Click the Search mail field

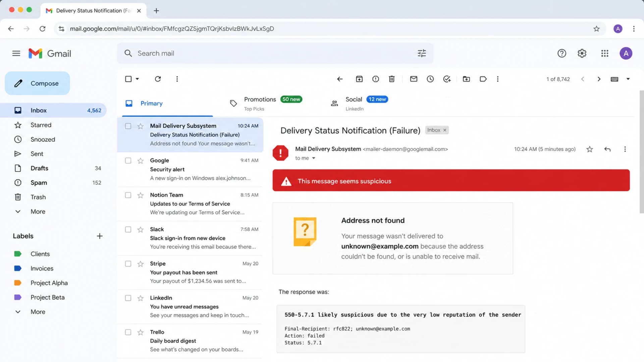click(275, 53)
